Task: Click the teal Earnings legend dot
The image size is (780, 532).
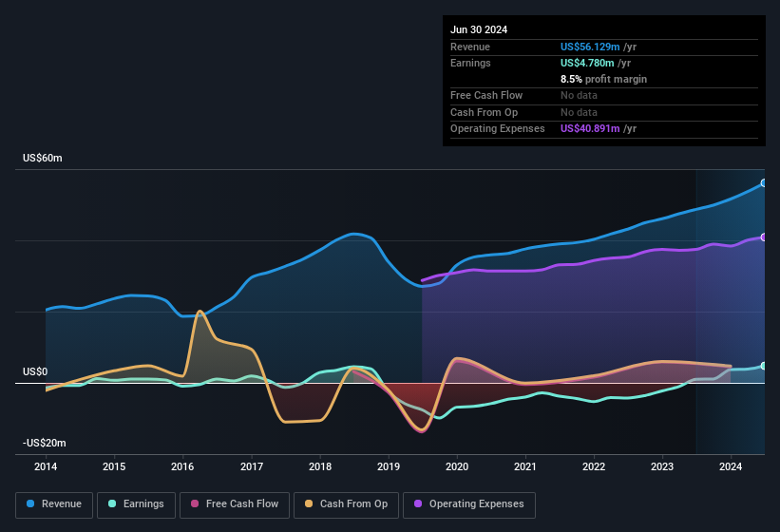Action: tap(112, 504)
